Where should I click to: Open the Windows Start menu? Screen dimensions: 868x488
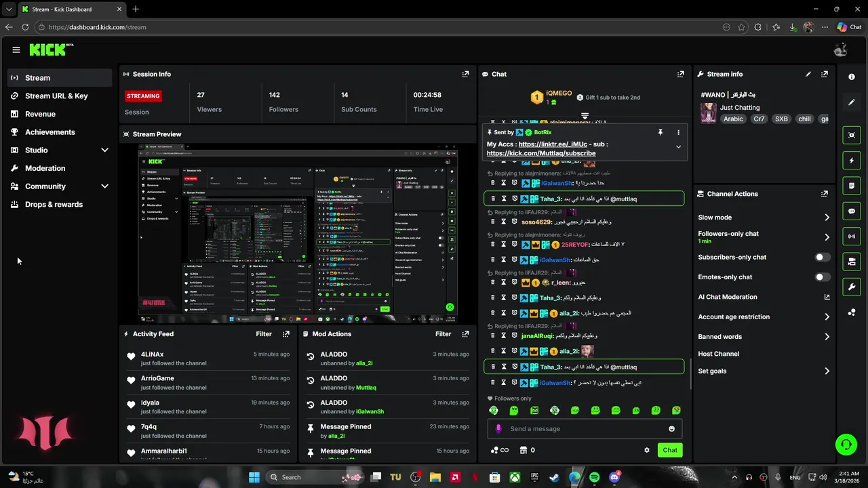pyautogui.click(x=254, y=477)
